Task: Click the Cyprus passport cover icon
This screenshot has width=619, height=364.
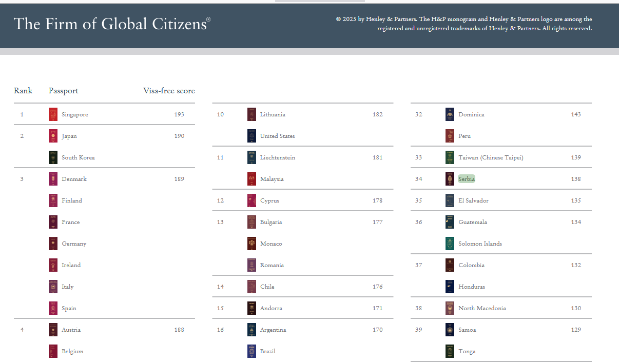Action: (251, 200)
